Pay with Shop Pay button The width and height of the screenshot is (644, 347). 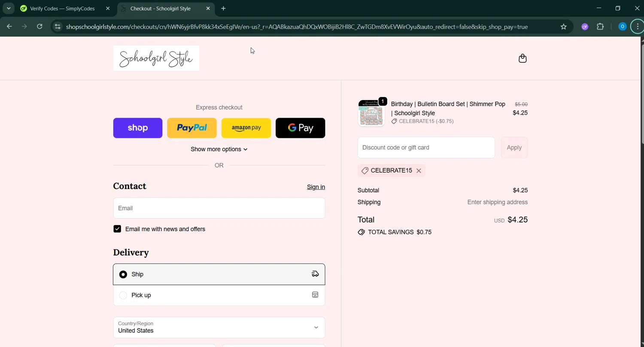138,128
